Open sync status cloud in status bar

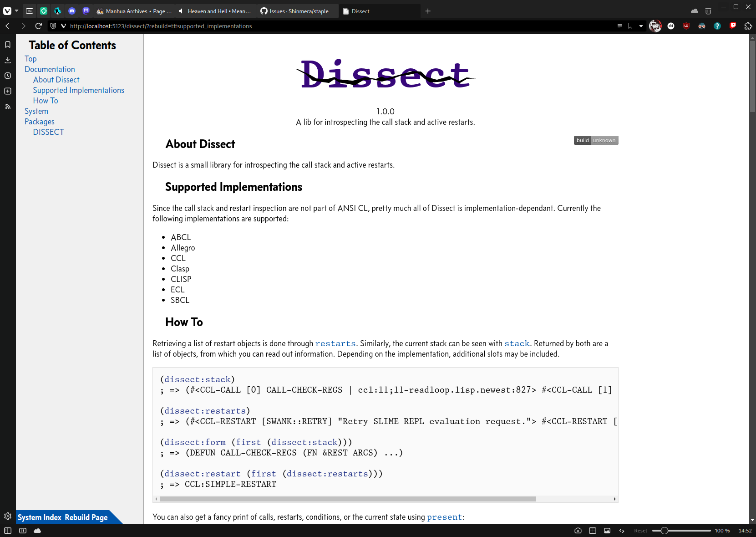pos(37,531)
